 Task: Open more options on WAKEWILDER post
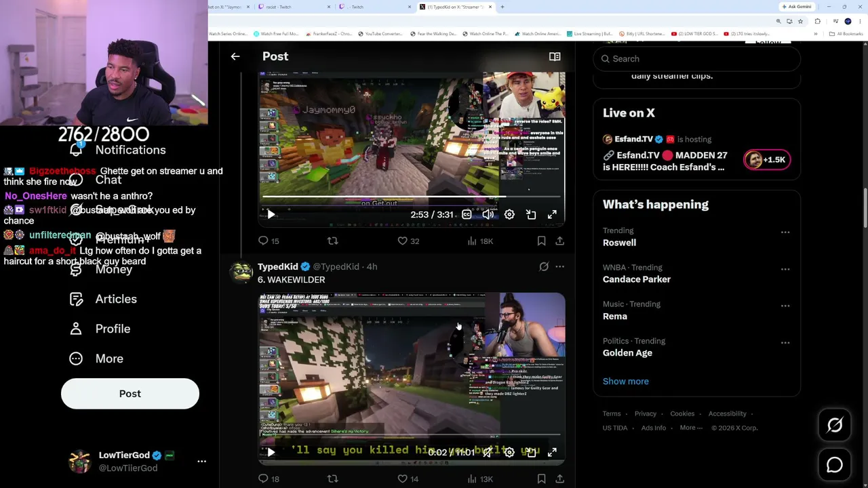[559, 266]
